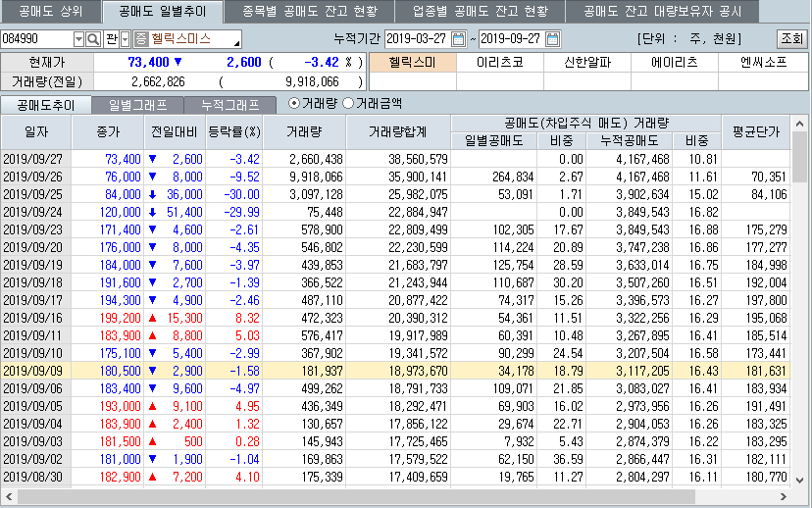Select the 거래금액 radio button
This screenshot has height=508, width=812.
348,104
